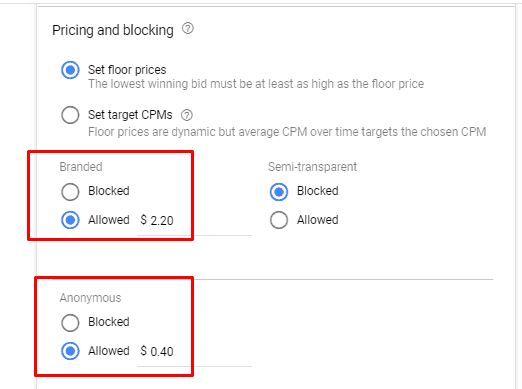Open help icon beside Pricing and blocking
Screen dimensions: 522x389
coord(188,29)
